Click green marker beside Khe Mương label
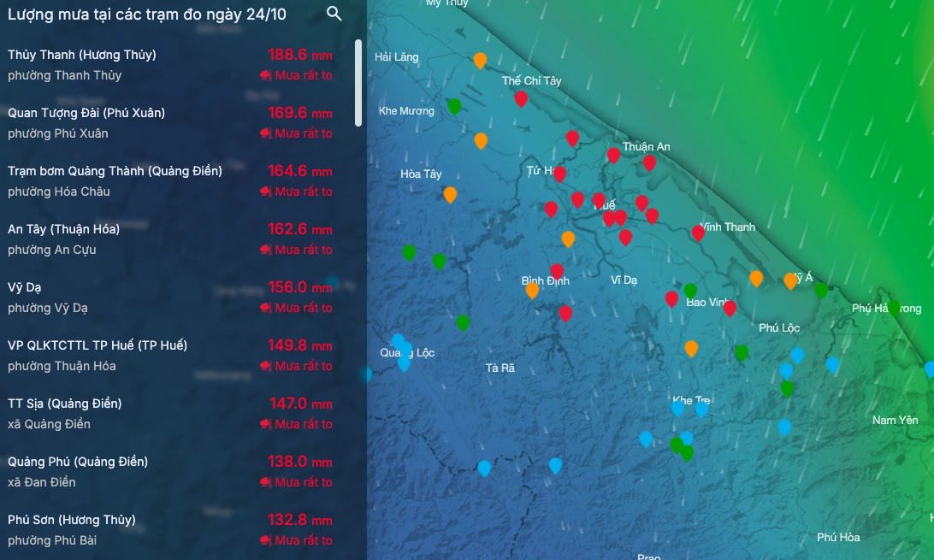This screenshot has height=560, width=934. pos(454,106)
